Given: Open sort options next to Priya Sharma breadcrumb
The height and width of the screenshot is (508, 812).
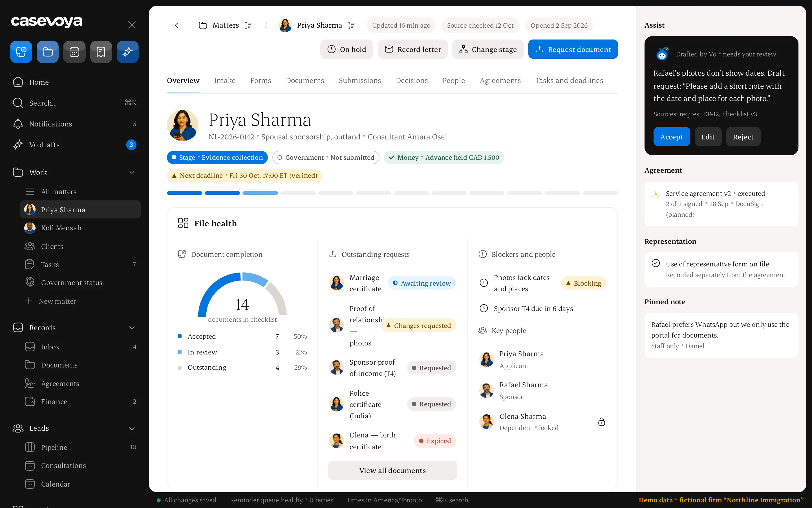Looking at the screenshot, I should pos(352,25).
